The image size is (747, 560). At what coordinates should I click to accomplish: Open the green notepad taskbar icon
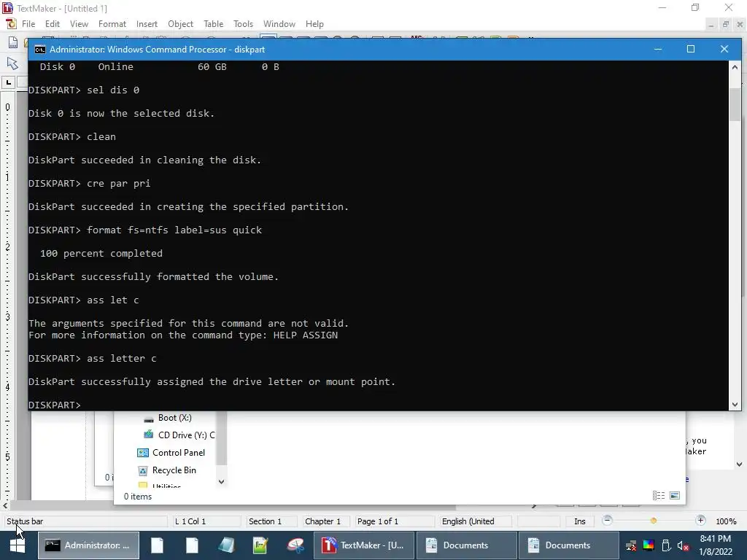coord(260,545)
